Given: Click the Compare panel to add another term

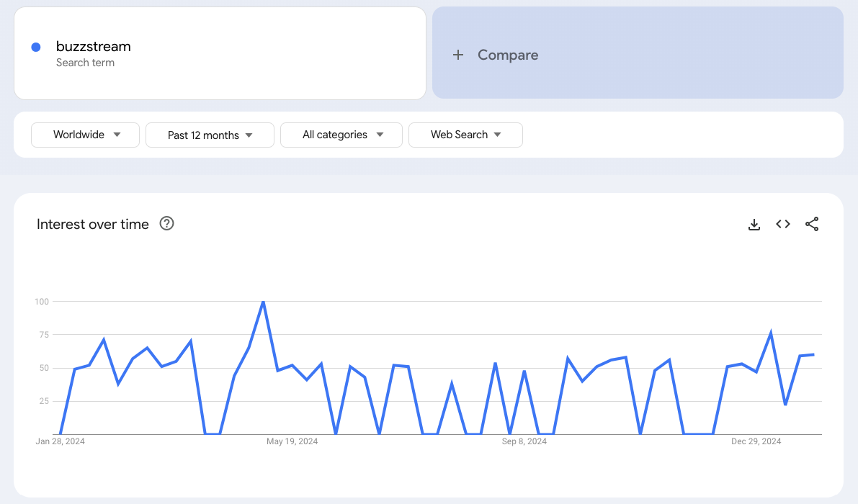Looking at the screenshot, I should [638, 54].
